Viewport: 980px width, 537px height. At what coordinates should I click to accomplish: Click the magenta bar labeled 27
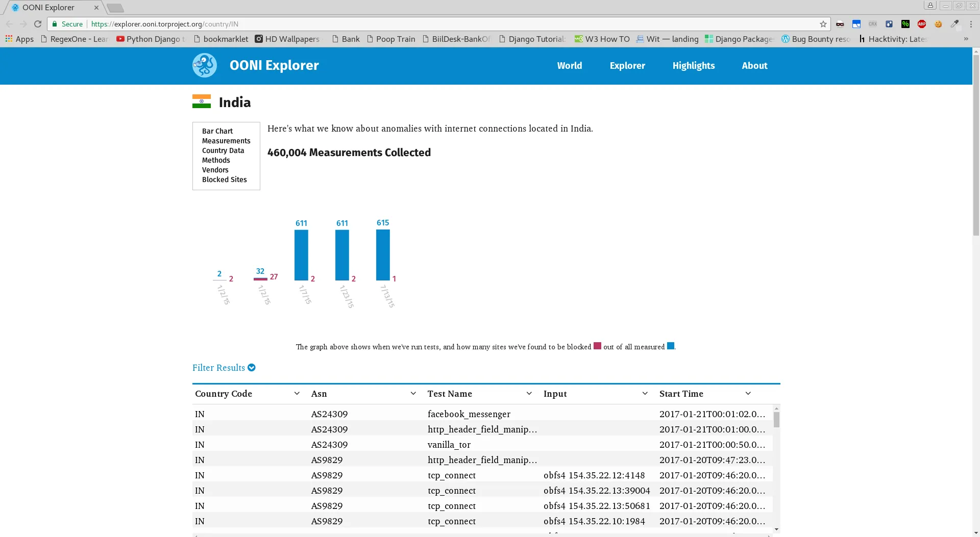(x=260, y=279)
